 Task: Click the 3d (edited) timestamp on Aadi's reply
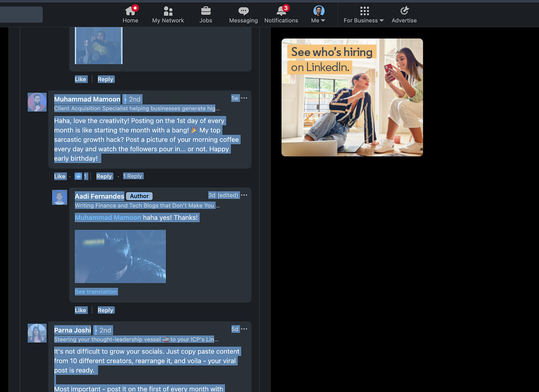(223, 195)
